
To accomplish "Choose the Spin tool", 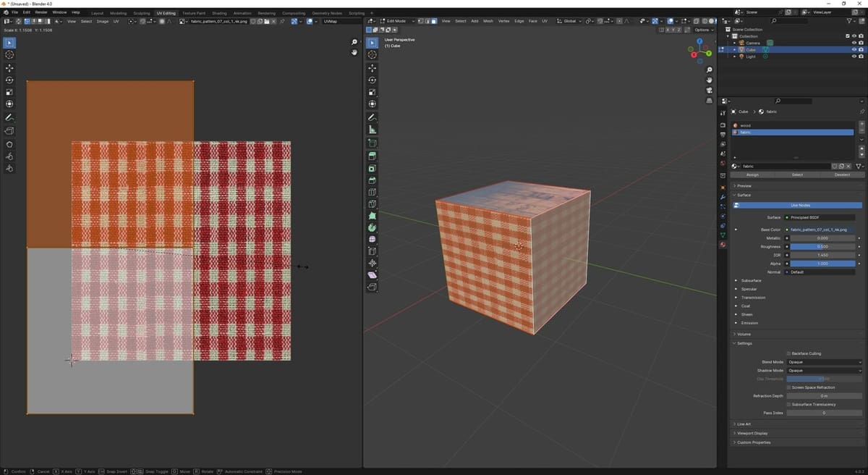I will (372, 227).
